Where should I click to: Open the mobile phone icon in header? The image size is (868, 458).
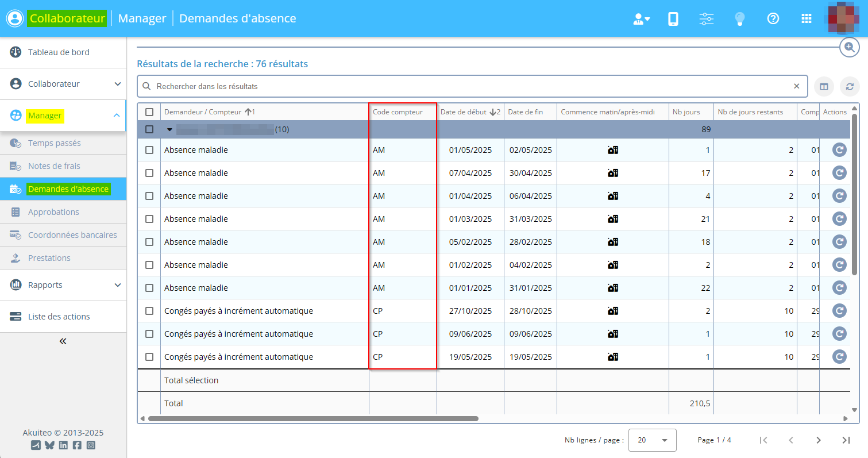pyautogui.click(x=673, y=19)
